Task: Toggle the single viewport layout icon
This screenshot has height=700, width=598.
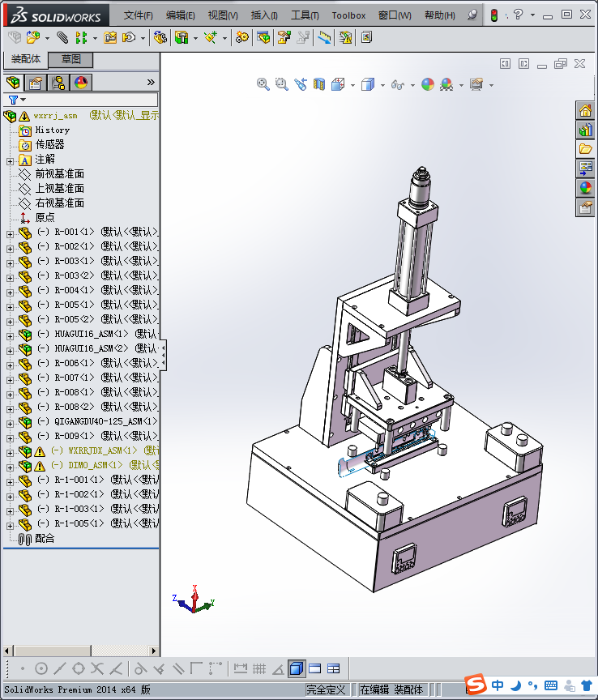Action: coord(315,668)
